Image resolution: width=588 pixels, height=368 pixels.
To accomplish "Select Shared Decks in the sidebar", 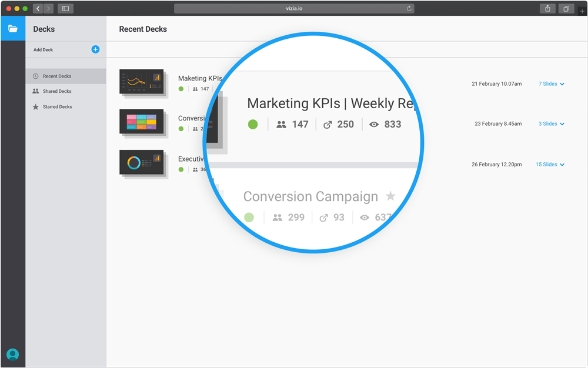I will (x=57, y=92).
